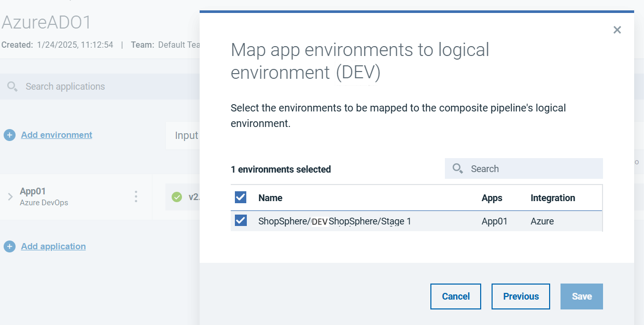
Task: Sort by the Apps column header
Action: (492, 198)
